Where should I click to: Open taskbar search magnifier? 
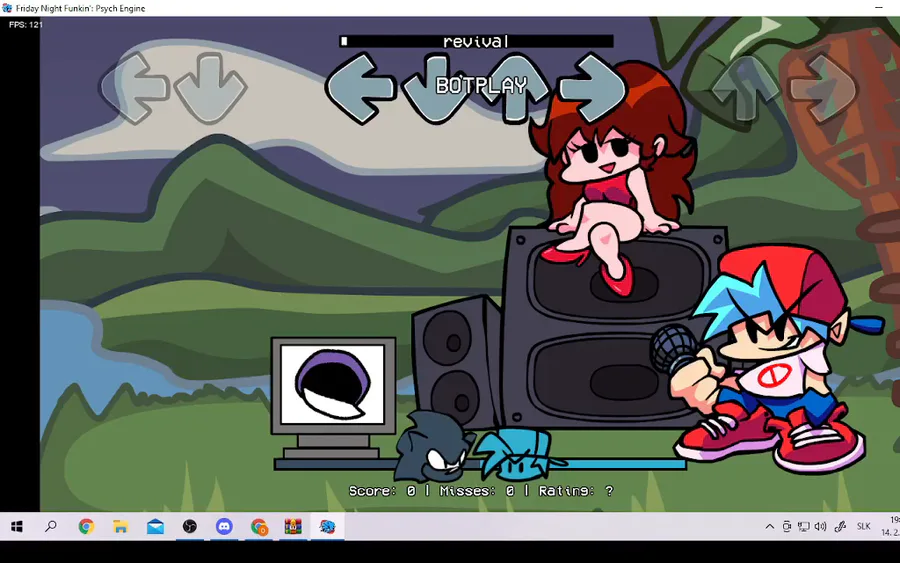[x=51, y=526]
